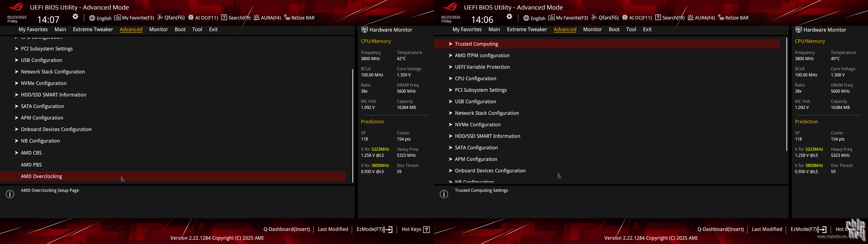This screenshot has width=868, height=244.
Task: Toggle AURA(F4) lighting in left window
Action: pos(267,18)
